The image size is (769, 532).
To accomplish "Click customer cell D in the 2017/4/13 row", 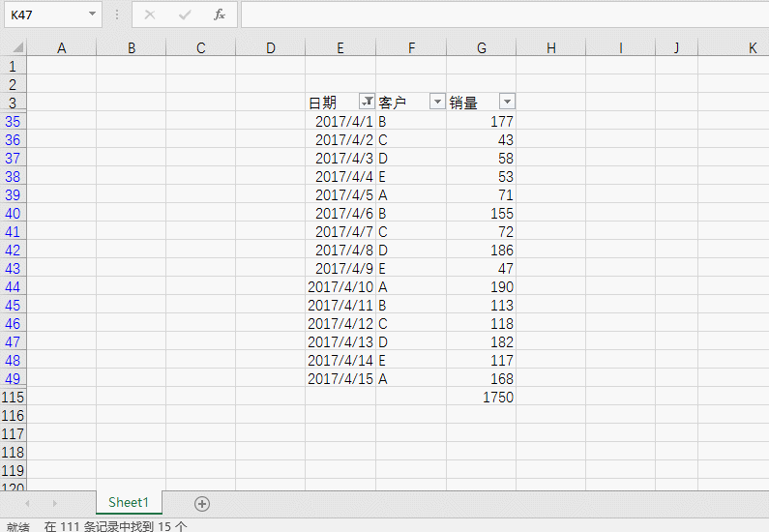I will [x=411, y=341].
